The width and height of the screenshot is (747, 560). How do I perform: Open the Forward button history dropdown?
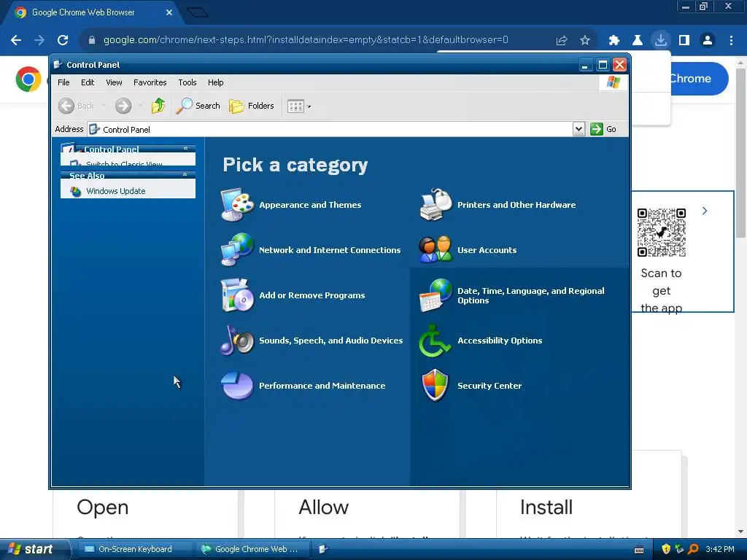pyautogui.click(x=140, y=106)
